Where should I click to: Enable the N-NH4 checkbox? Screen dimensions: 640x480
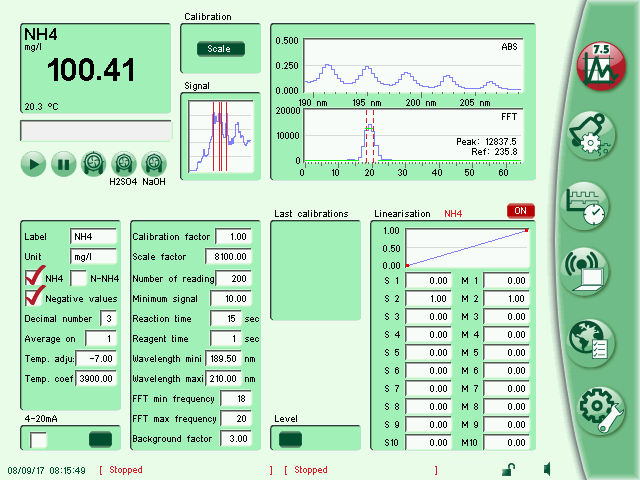tap(79, 278)
